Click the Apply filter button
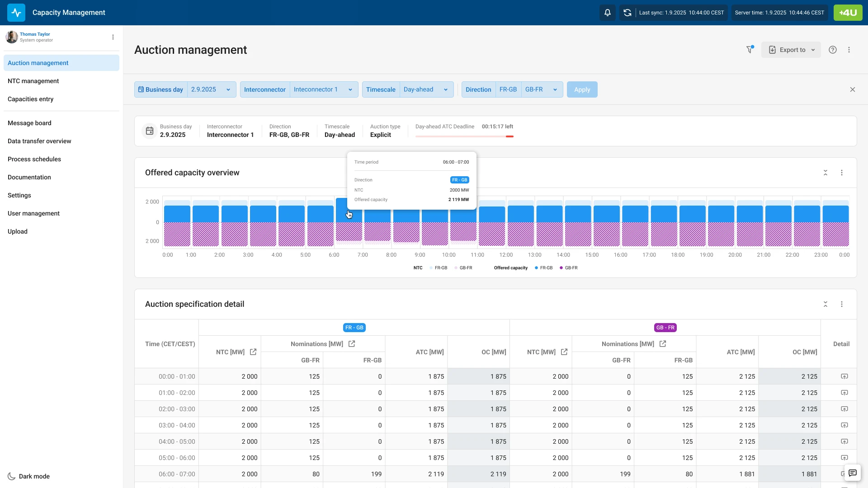 point(582,89)
